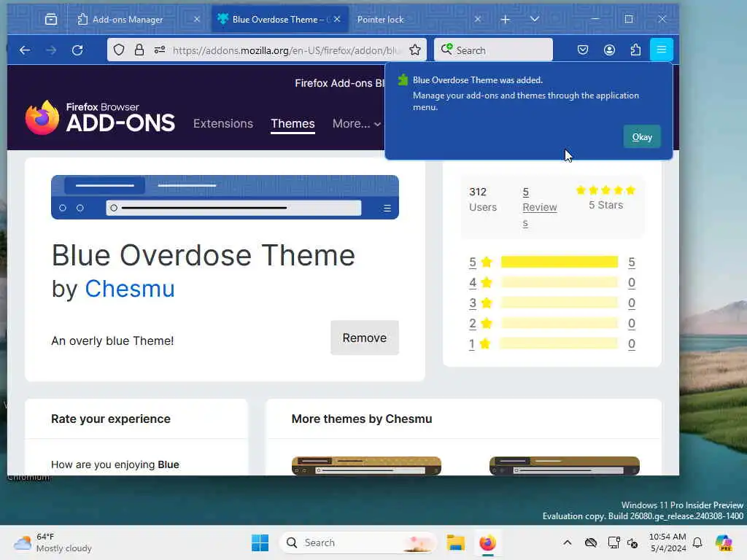Click the "312 Users" count text
747x560 pixels.
click(483, 200)
